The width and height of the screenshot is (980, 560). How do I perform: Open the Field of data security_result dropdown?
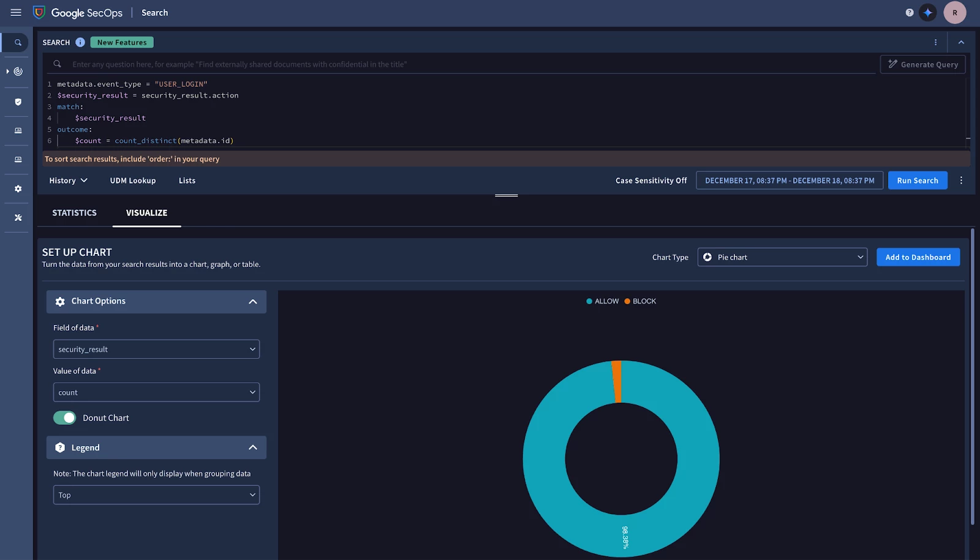click(x=156, y=349)
